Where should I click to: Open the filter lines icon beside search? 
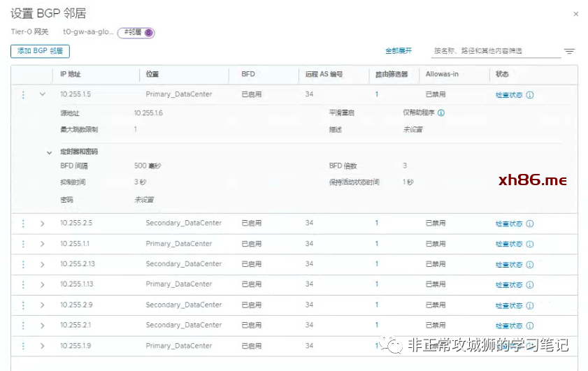pyautogui.click(x=570, y=51)
